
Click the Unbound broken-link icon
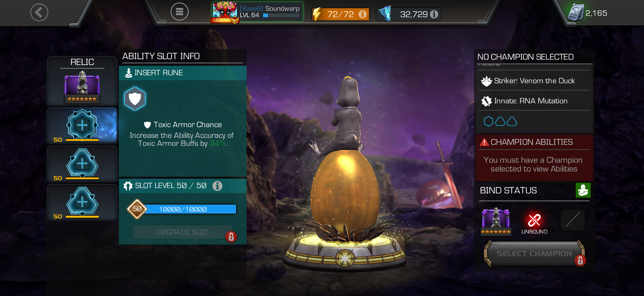click(534, 220)
